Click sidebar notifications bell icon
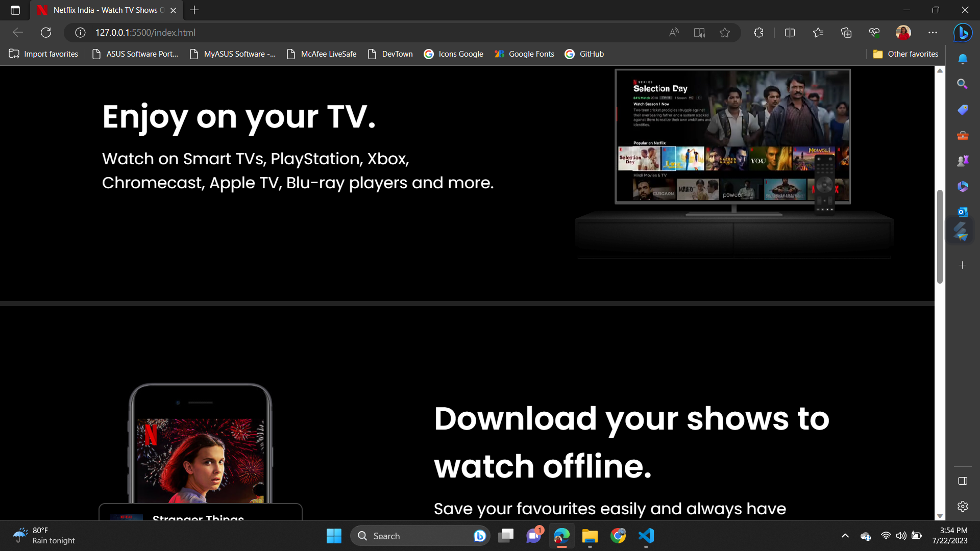 tap(963, 59)
